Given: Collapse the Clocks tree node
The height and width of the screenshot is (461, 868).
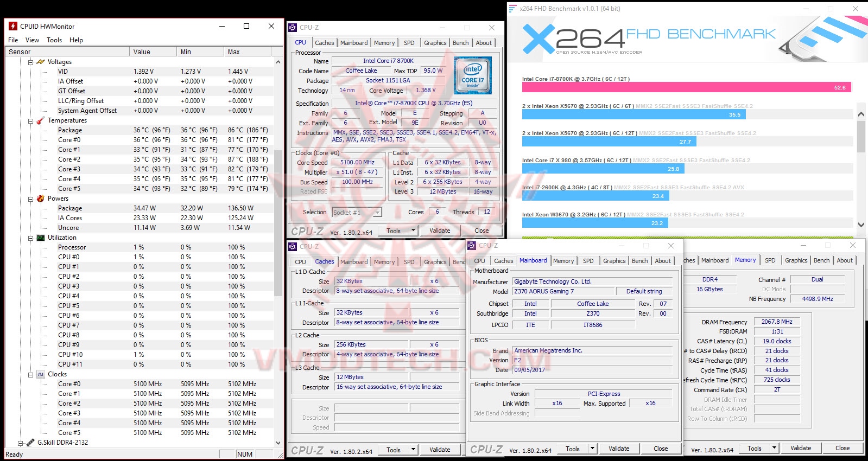Looking at the screenshot, I should click(x=31, y=374).
